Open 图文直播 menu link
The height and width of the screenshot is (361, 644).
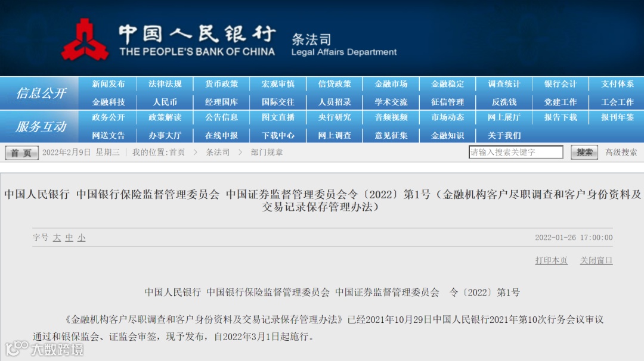[x=278, y=117]
